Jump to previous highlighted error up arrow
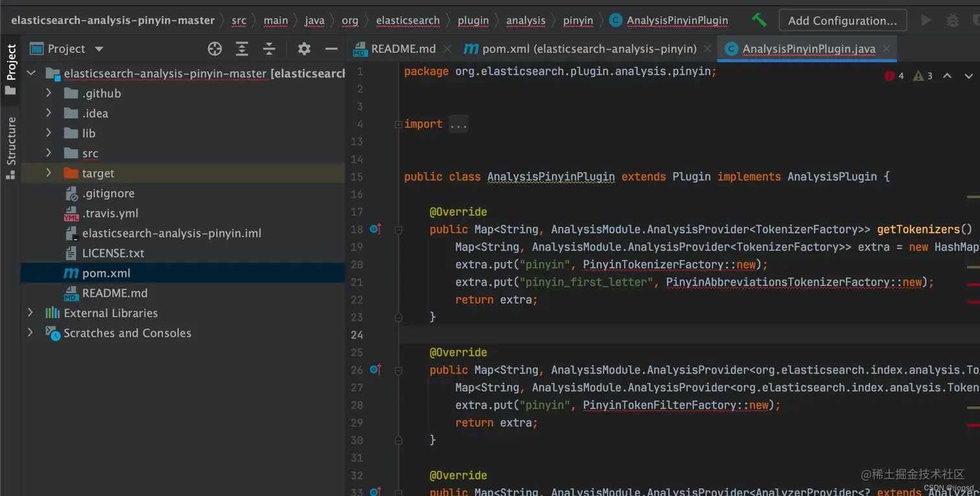The width and height of the screenshot is (980, 496). 947,76
